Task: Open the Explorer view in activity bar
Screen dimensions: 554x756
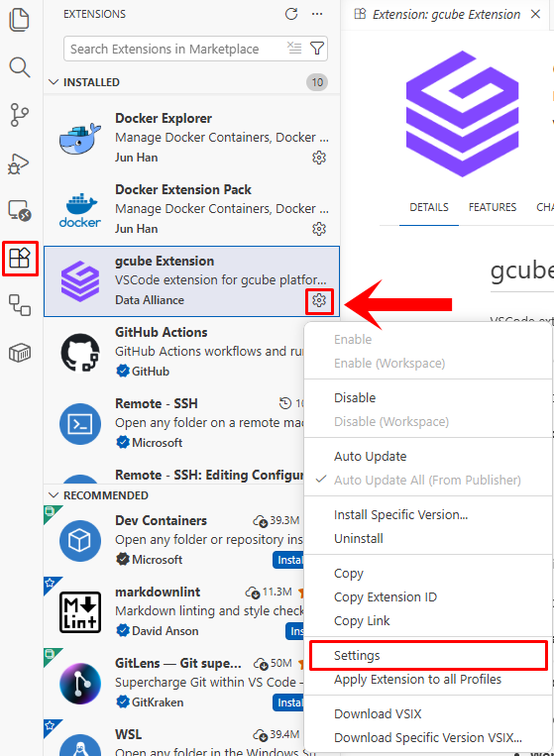Action: [x=20, y=20]
